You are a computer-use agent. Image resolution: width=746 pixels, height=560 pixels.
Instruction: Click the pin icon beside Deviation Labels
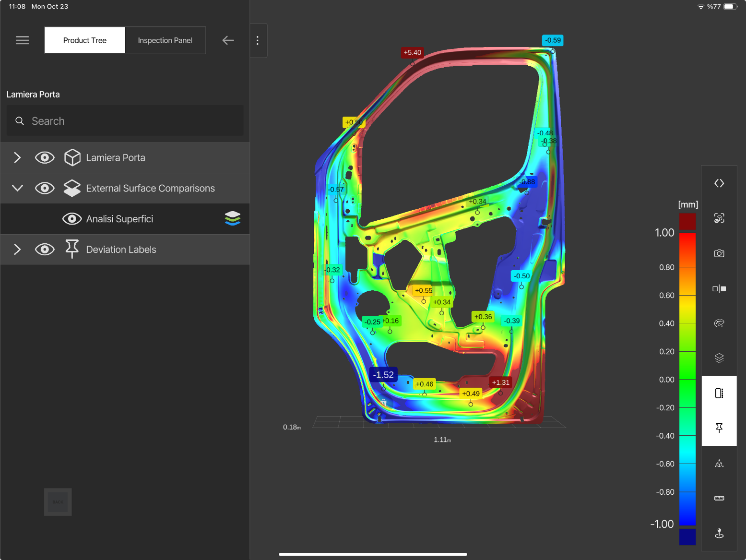(72, 249)
